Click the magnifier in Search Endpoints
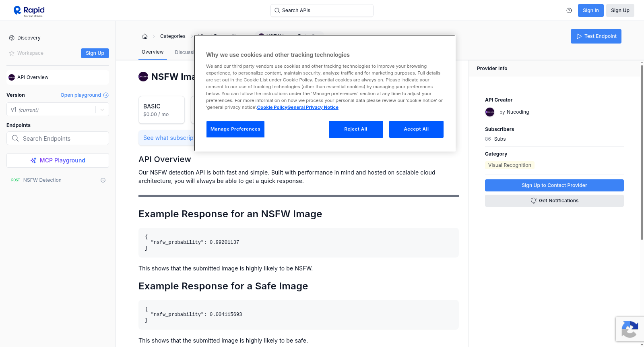 coord(15,138)
